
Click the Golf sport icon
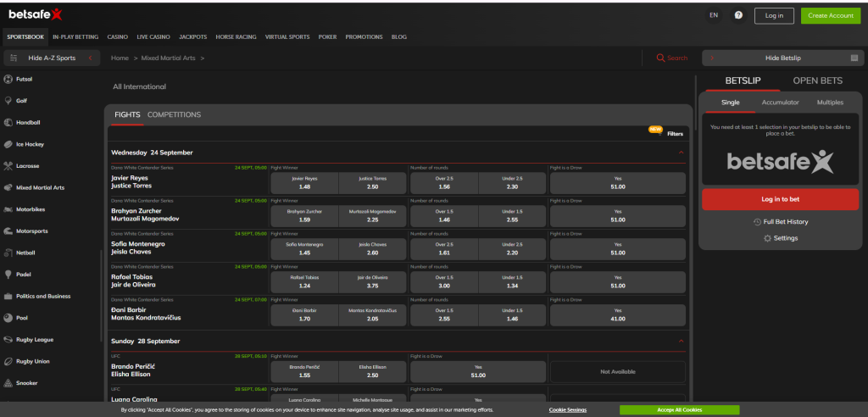coord(8,101)
